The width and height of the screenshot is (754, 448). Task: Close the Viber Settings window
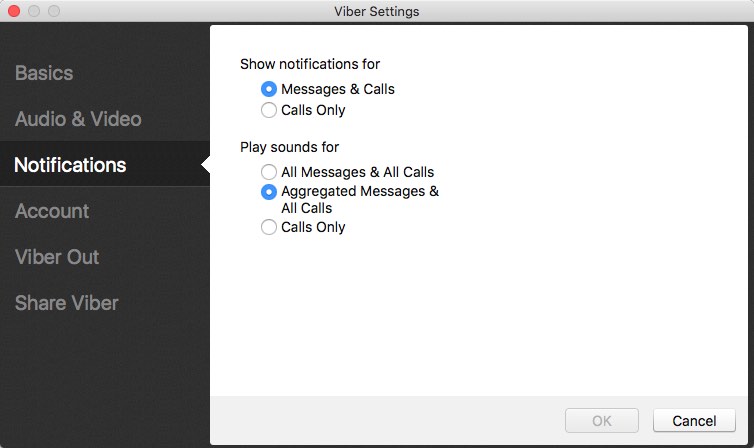pos(14,11)
